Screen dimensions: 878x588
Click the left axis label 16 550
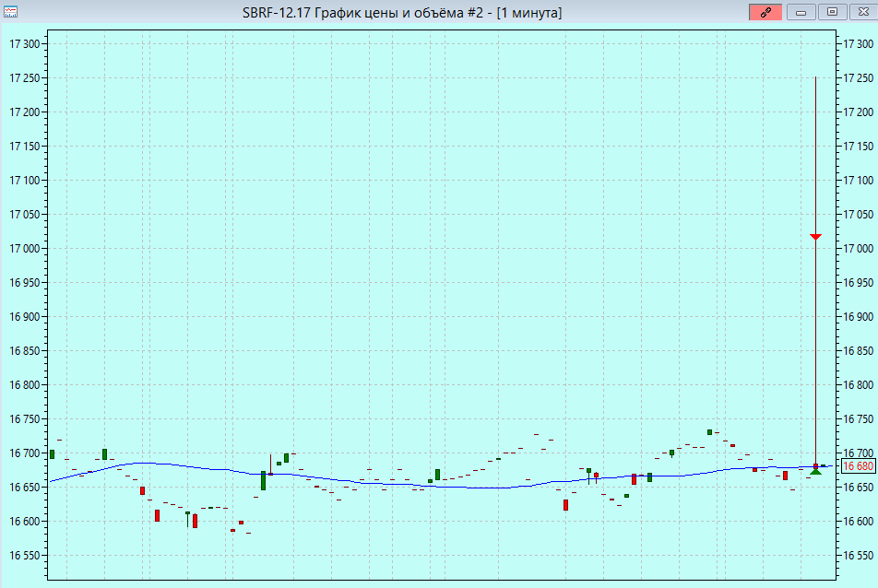25,556
